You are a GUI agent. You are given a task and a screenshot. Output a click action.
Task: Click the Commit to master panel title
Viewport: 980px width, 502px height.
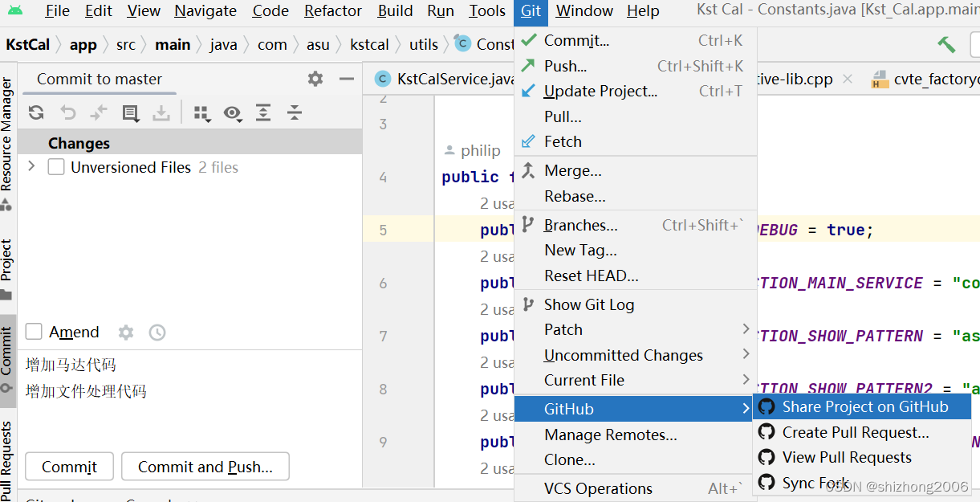click(x=100, y=79)
